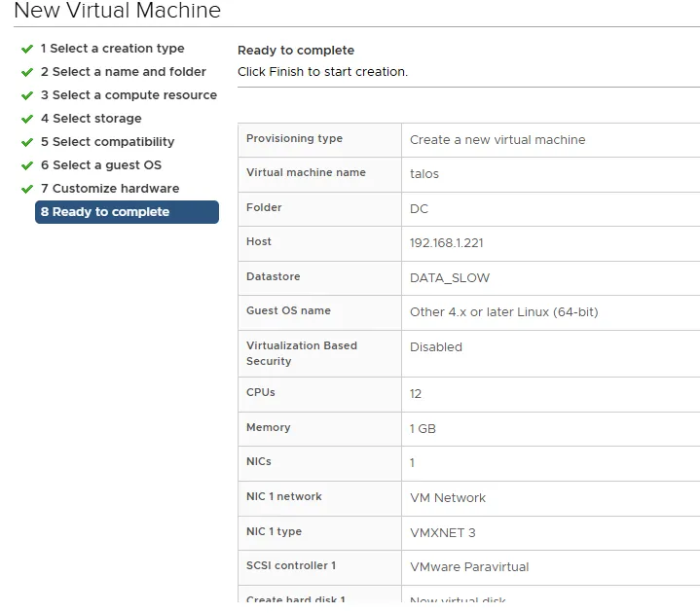
Task: Click the Guest OS name value row
Action: 503,312
